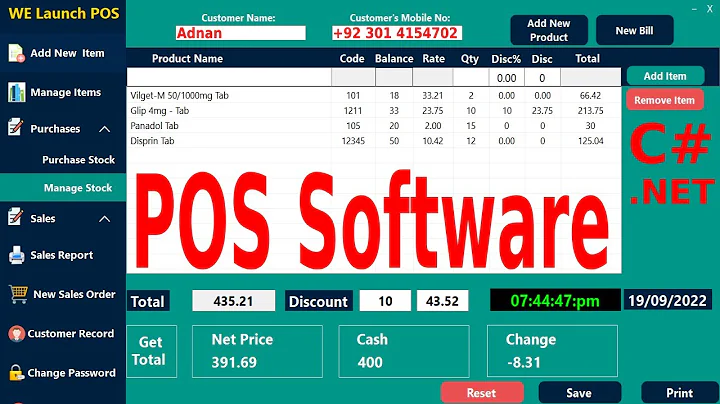Minimize the POS window

click(x=695, y=9)
